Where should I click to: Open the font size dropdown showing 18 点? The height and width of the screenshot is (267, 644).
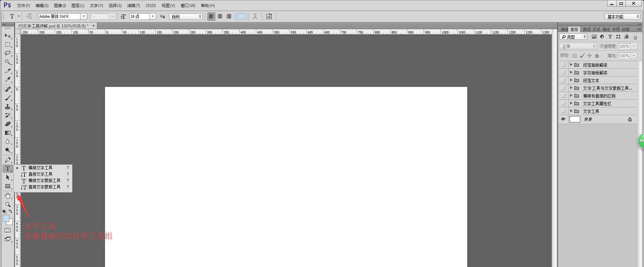tap(153, 16)
